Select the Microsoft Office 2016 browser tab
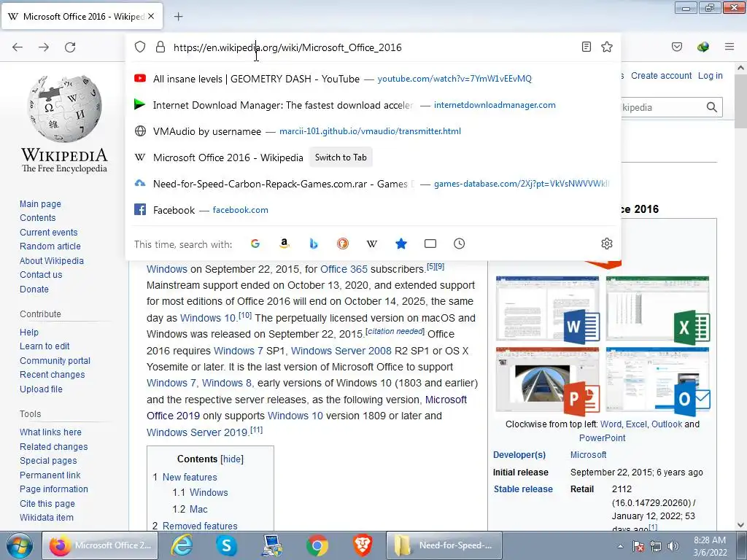Screen dimensions: 747x560 tap(82, 17)
